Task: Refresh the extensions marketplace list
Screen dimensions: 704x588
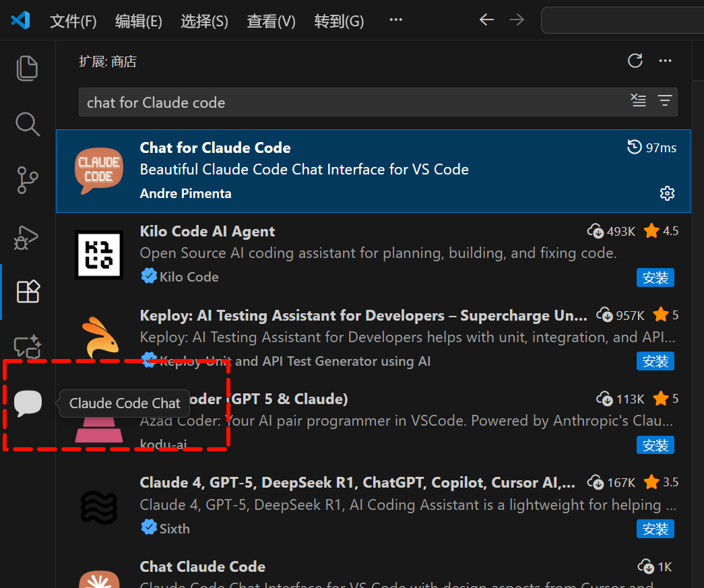Action: [x=635, y=61]
